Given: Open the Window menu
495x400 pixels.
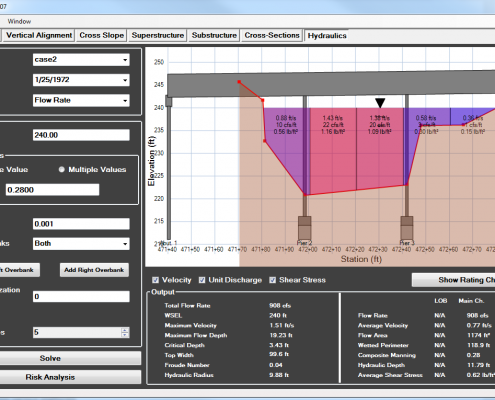Looking at the screenshot, I should click(x=19, y=21).
